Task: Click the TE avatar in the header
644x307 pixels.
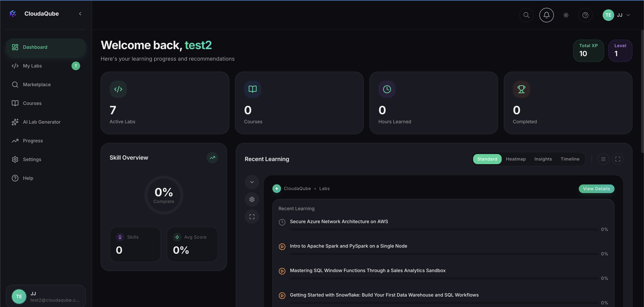Action: [608, 15]
